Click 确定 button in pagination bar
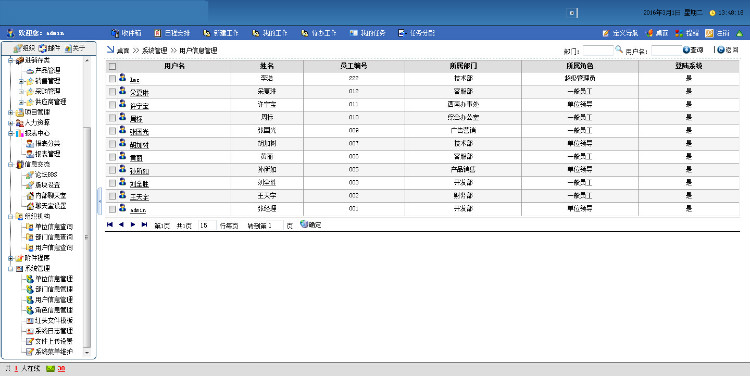Screen dimensions: 750x376 (x=310, y=224)
